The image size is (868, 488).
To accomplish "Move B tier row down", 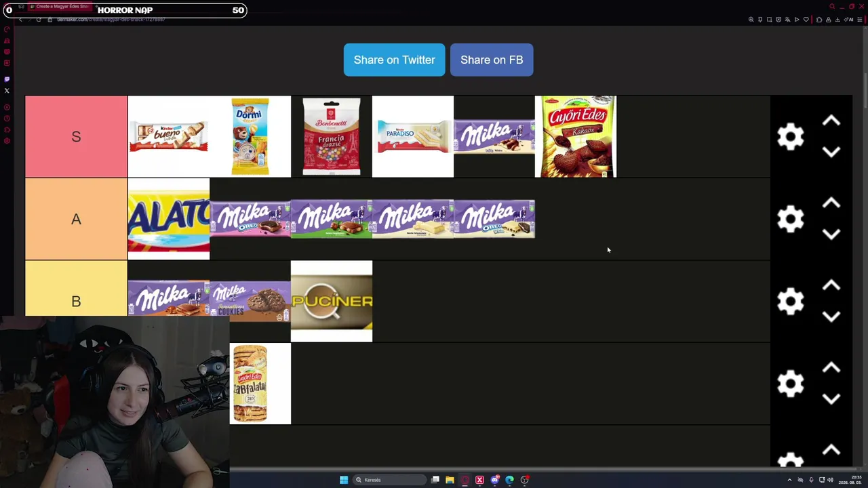I will (x=831, y=317).
